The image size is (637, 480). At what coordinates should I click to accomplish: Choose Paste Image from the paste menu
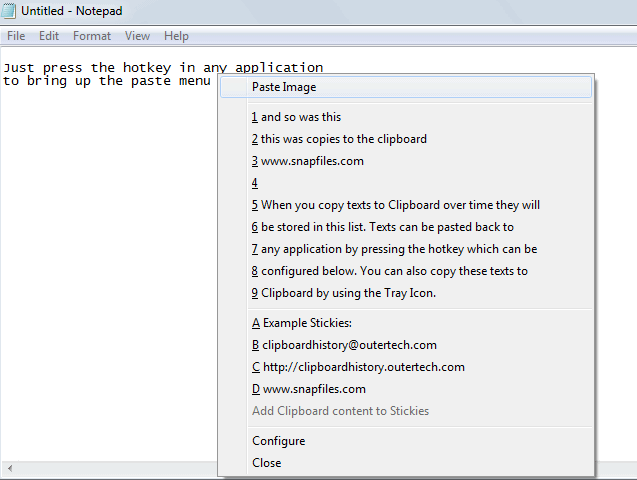[284, 87]
